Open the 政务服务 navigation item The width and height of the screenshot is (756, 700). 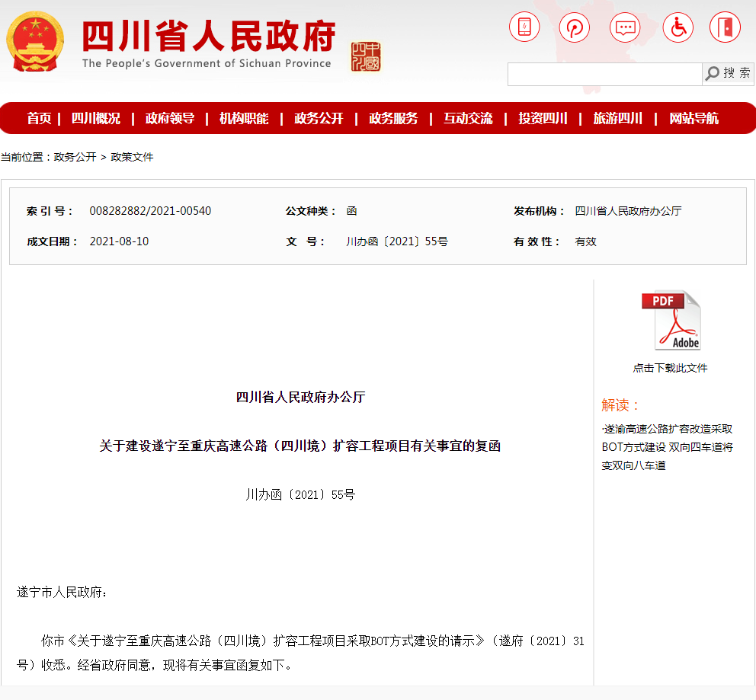click(x=393, y=118)
